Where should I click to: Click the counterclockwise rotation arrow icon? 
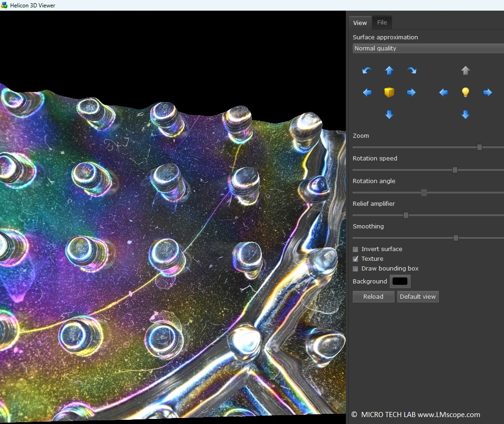click(367, 70)
